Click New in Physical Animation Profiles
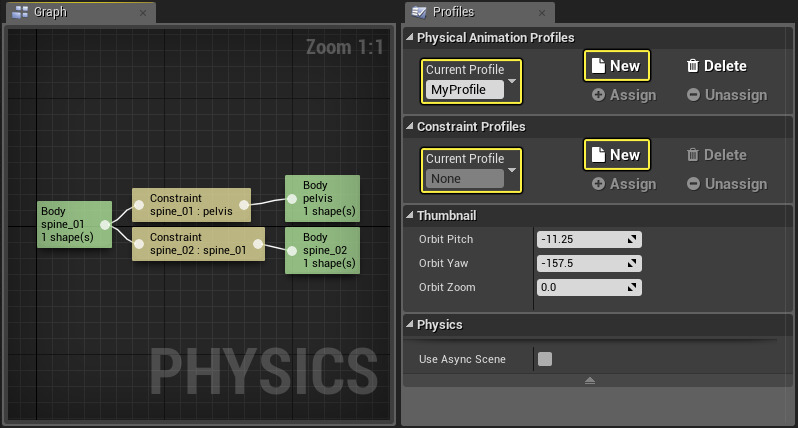 click(x=616, y=66)
